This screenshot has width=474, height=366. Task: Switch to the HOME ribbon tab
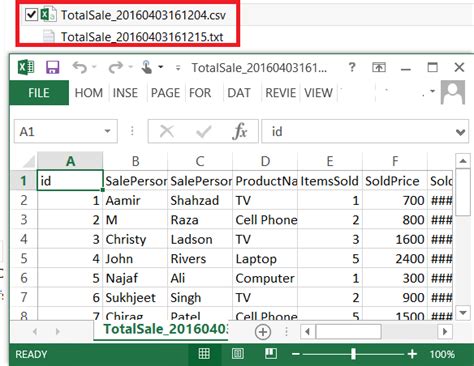[89, 93]
